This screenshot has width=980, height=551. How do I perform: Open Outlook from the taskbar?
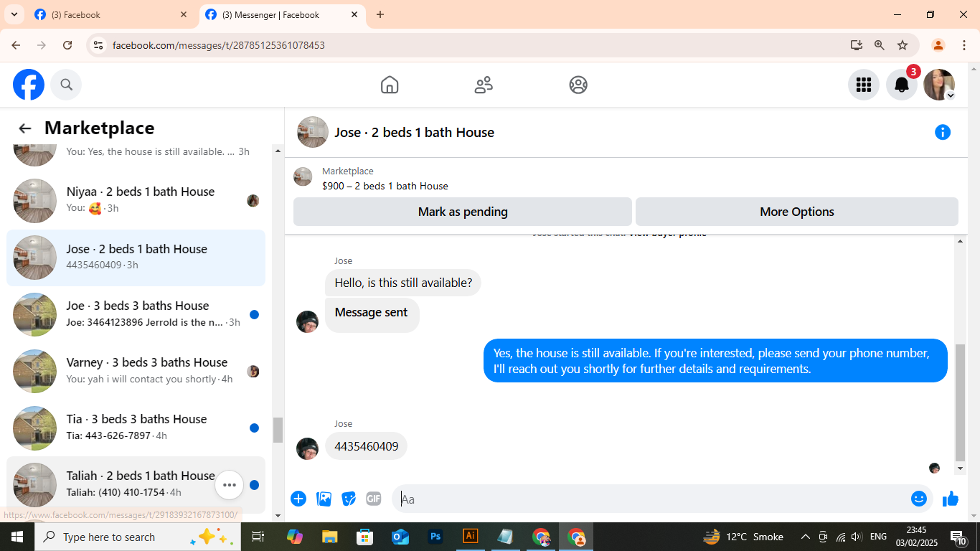click(400, 537)
